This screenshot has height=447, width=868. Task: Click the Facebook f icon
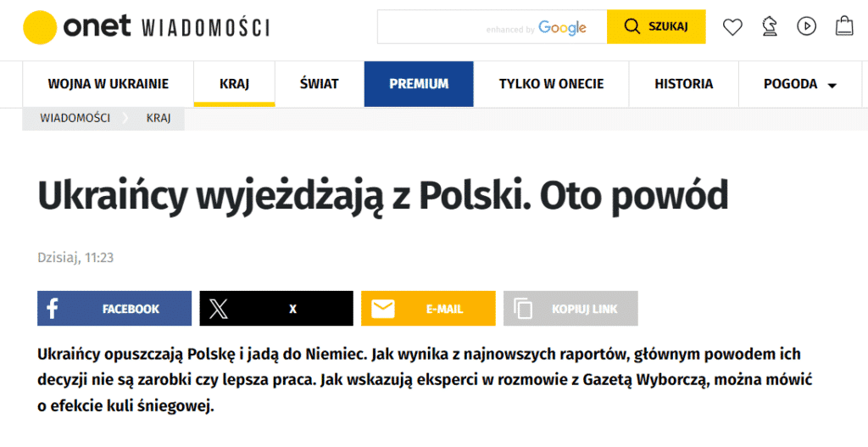pos(53,309)
